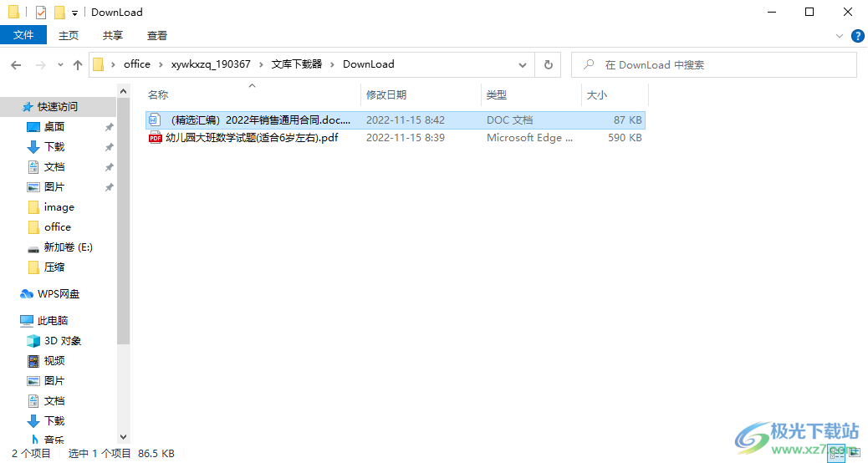Refresh the DownLoad folder
The height and width of the screenshot is (463, 868).
click(548, 64)
